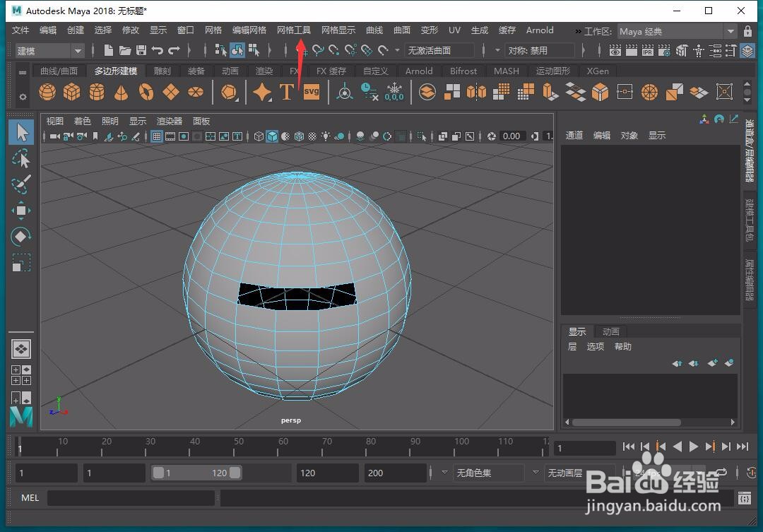Viewport: 763px width, 532px height.
Task: Click the Open scene folder icon
Action: pos(125,50)
